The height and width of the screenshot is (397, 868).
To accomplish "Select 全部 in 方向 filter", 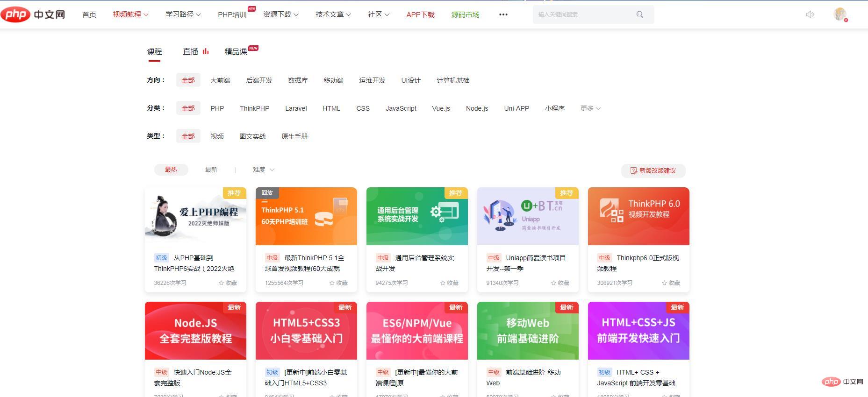I will pos(188,80).
